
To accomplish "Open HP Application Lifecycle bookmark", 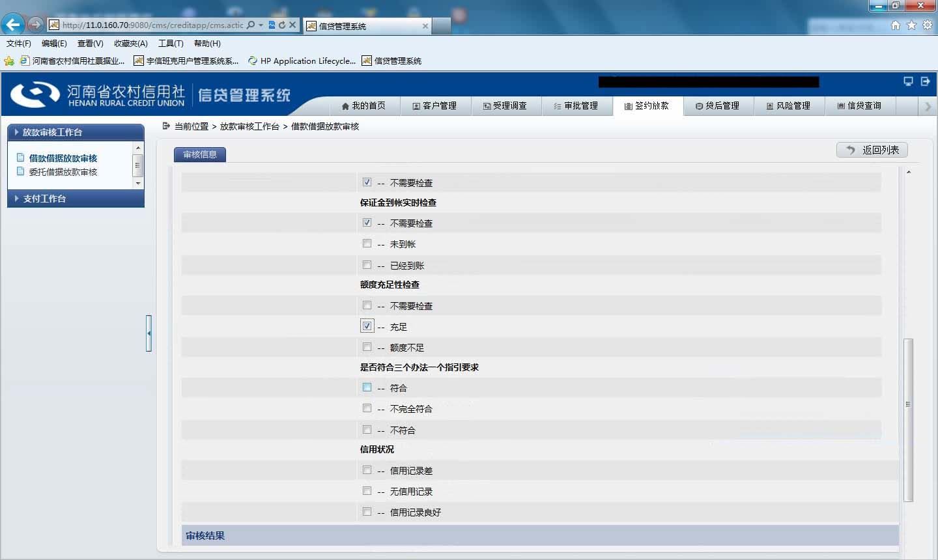I will 302,61.
